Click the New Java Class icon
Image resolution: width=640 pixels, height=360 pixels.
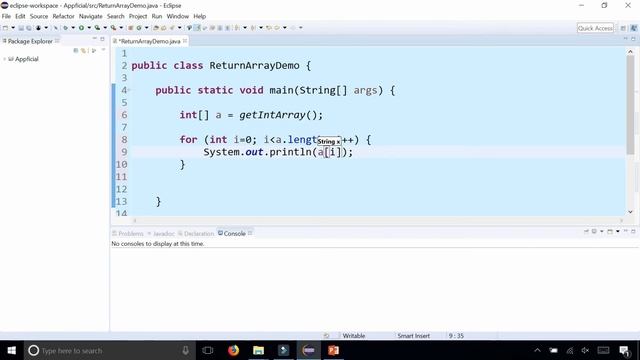[139, 28]
